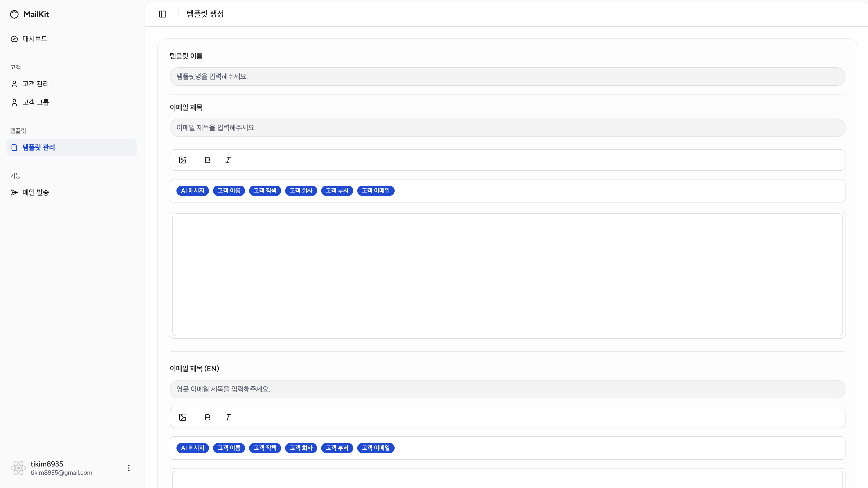The height and width of the screenshot is (488, 868).
Task: Click the MailKit logo icon
Action: click(15, 14)
